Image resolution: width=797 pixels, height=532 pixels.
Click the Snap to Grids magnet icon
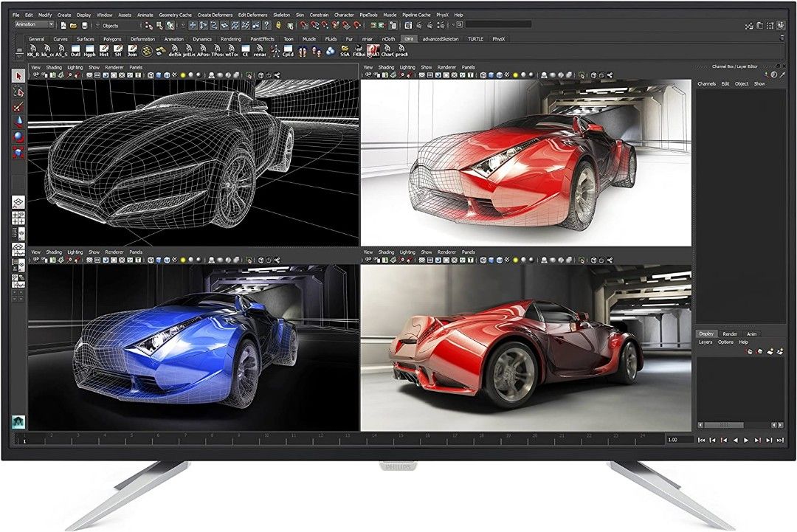coord(304,25)
